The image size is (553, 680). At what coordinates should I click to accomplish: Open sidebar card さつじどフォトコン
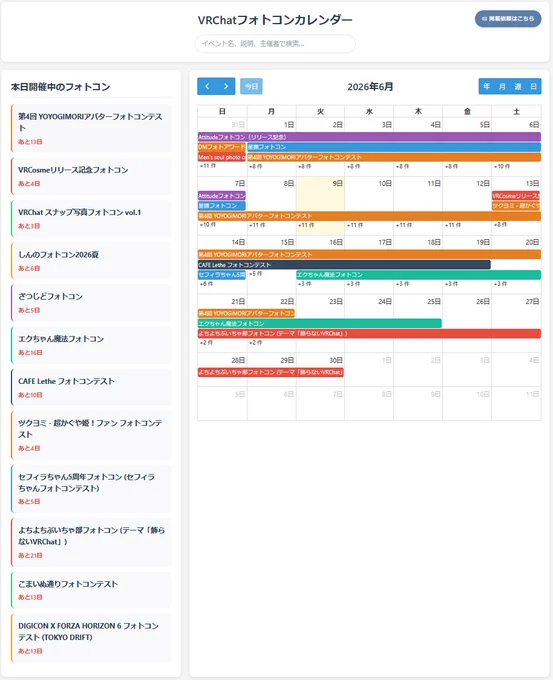[91, 303]
